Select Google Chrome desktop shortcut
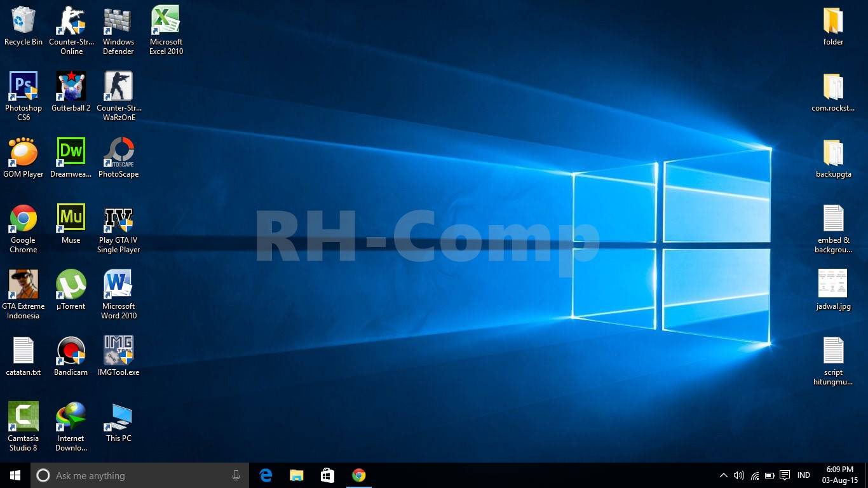Image resolution: width=868 pixels, height=488 pixels. click(x=24, y=229)
